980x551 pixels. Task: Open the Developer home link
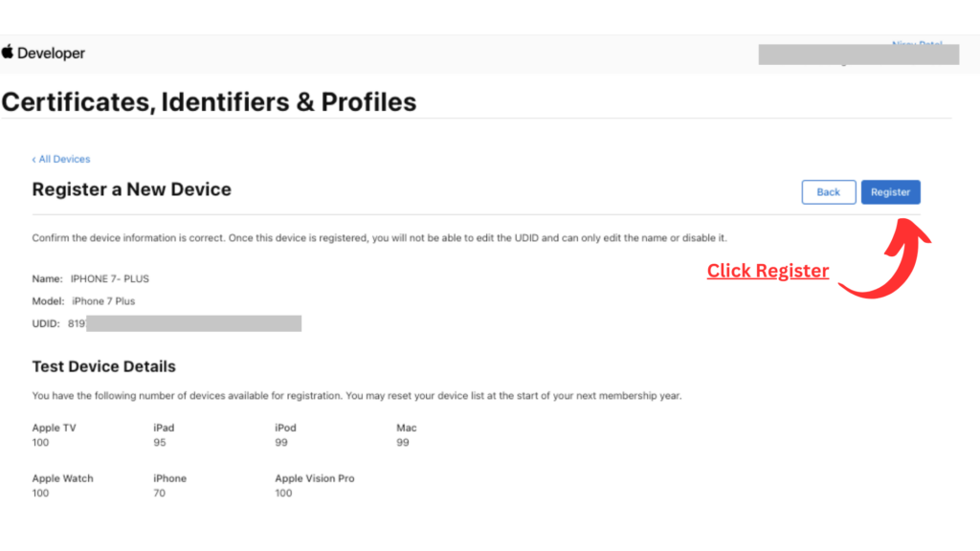pyautogui.click(x=51, y=54)
